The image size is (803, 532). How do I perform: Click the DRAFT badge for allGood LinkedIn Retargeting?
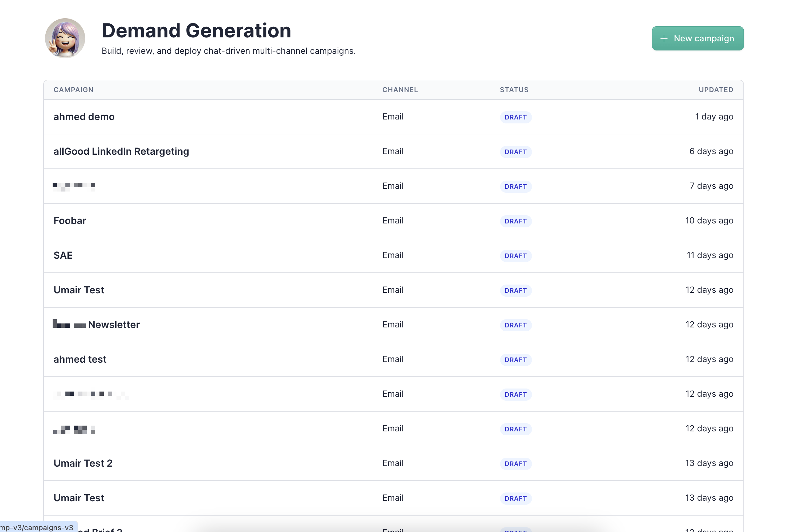[516, 152]
